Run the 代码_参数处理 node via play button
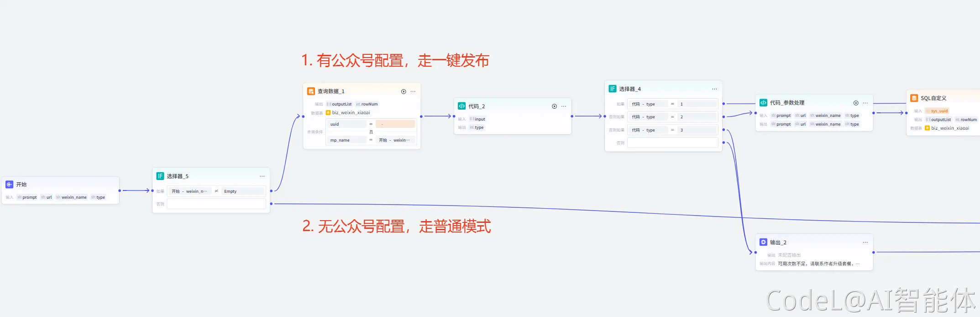Image resolution: width=980 pixels, height=317 pixels. click(856, 103)
